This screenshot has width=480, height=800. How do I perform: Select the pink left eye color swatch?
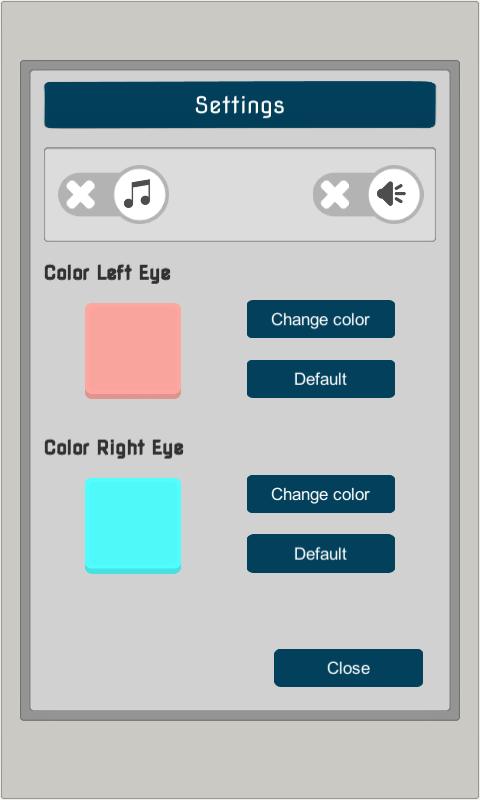(133, 351)
